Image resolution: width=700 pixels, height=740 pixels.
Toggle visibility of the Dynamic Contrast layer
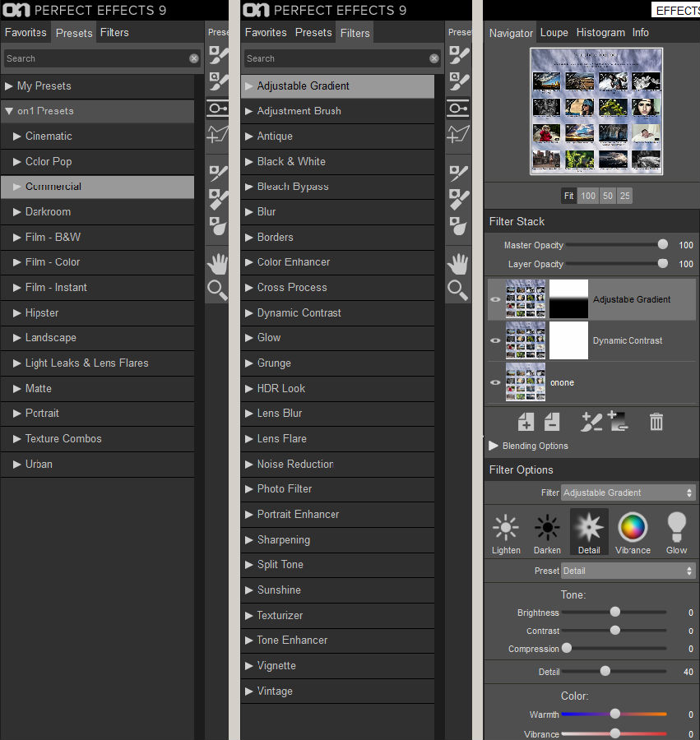click(495, 340)
